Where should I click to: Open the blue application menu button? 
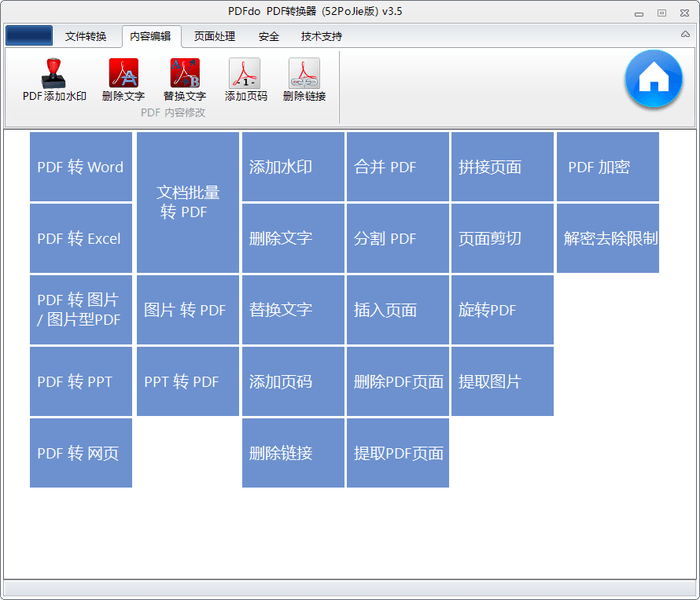click(29, 35)
